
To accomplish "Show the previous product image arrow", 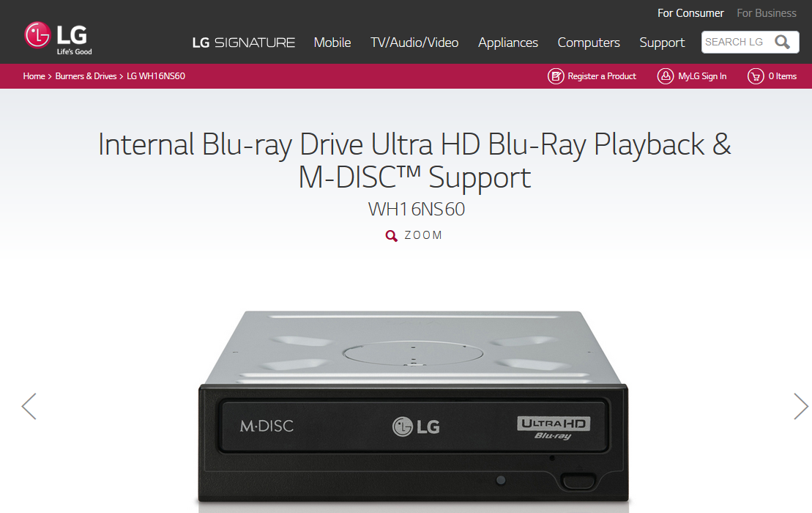I will click(29, 406).
